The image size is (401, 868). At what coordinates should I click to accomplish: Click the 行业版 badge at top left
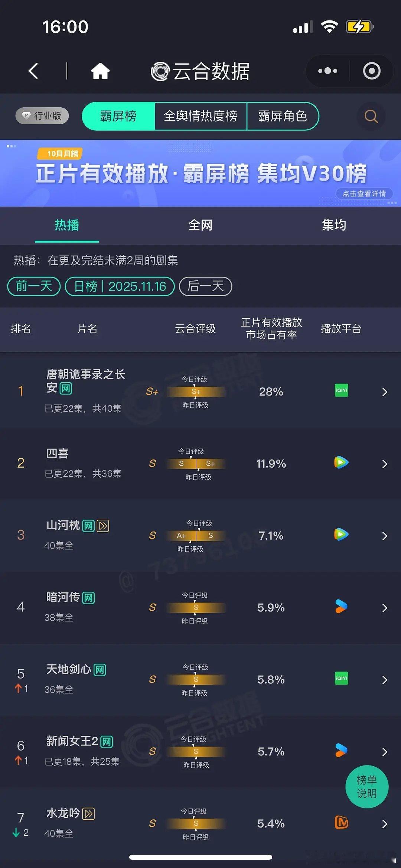[x=42, y=116]
